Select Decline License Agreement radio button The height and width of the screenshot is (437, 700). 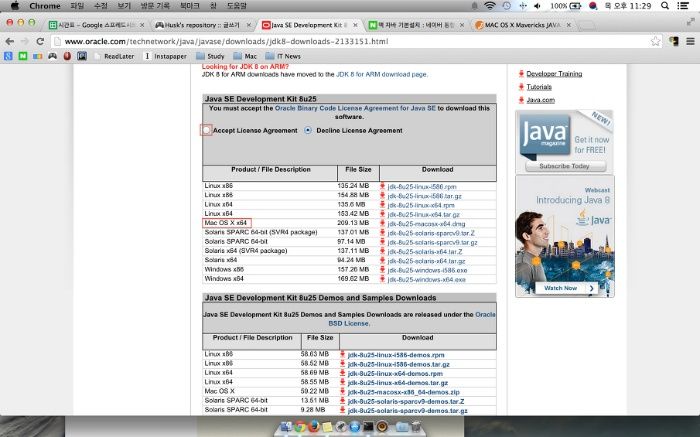click(308, 130)
